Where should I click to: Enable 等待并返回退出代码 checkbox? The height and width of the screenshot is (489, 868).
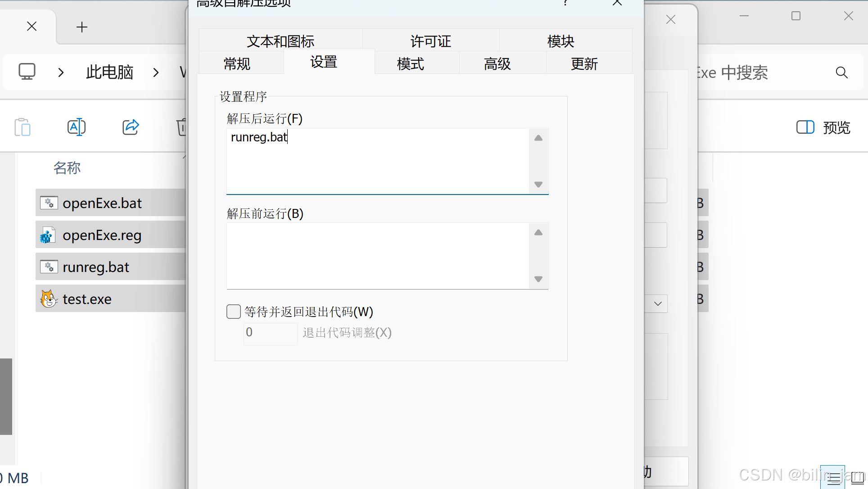pyautogui.click(x=234, y=312)
